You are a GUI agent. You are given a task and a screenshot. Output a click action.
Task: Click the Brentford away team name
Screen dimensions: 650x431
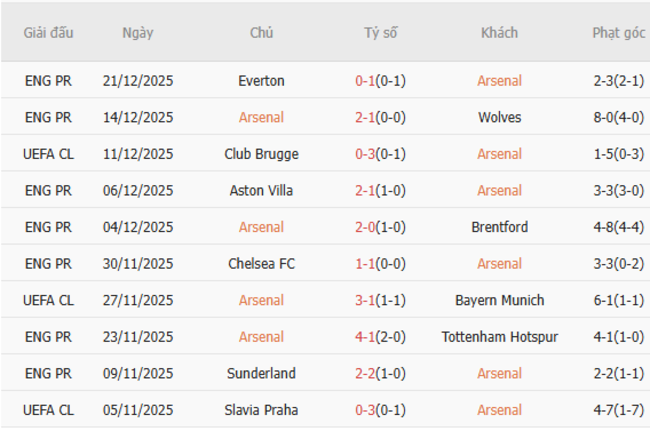[499, 227]
